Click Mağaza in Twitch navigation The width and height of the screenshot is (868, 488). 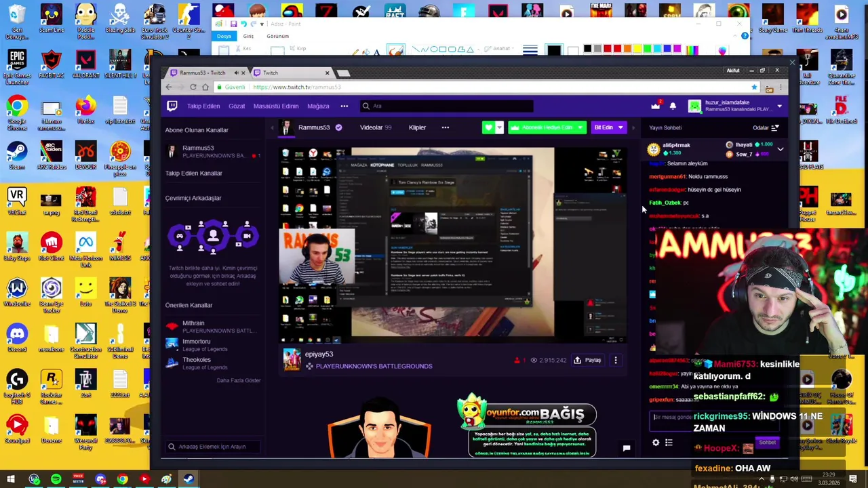pos(318,106)
